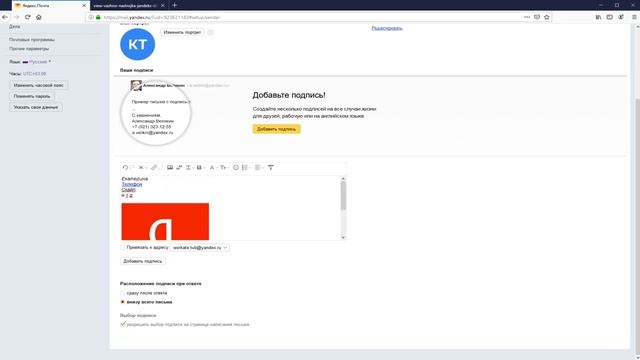Select the signature at bottom of whole letter radio option
The height and width of the screenshot is (360, 640).
[x=122, y=302]
